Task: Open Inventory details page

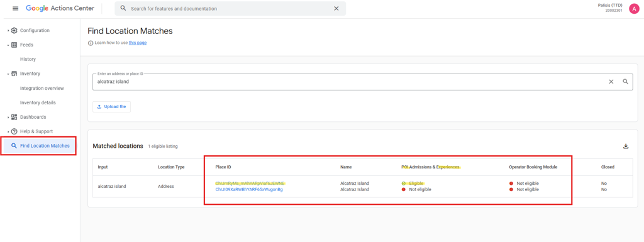Action: click(38, 102)
